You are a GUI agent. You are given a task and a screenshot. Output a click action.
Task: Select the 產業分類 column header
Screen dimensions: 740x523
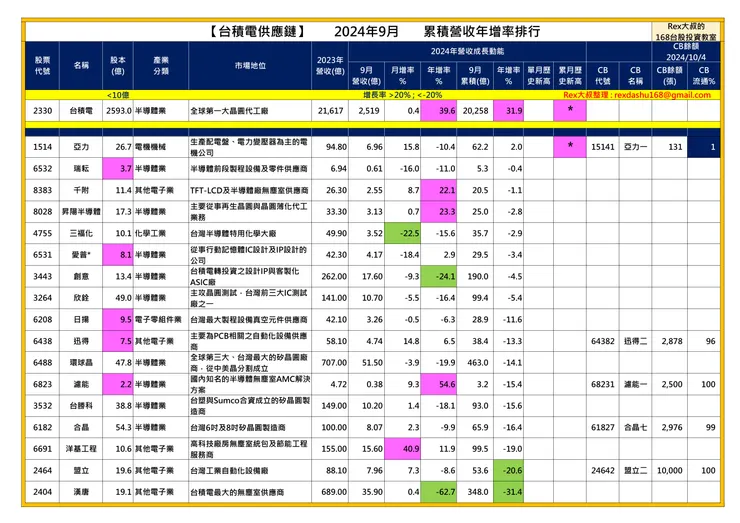161,66
